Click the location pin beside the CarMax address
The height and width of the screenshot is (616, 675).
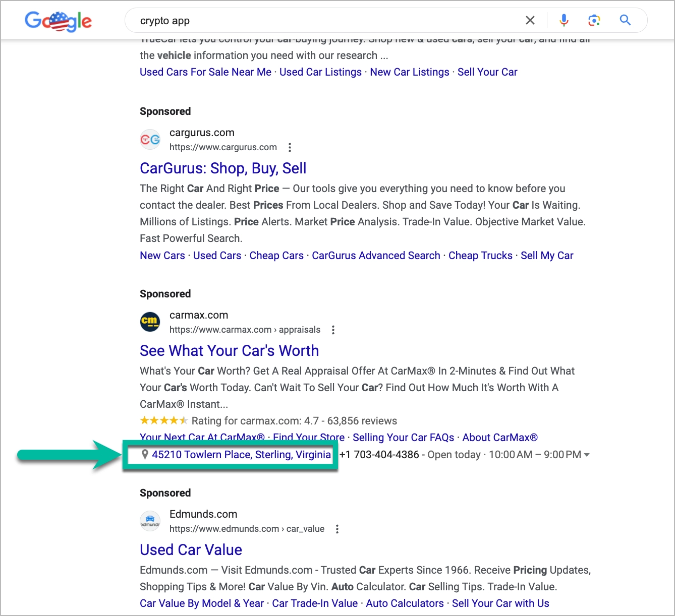click(145, 454)
